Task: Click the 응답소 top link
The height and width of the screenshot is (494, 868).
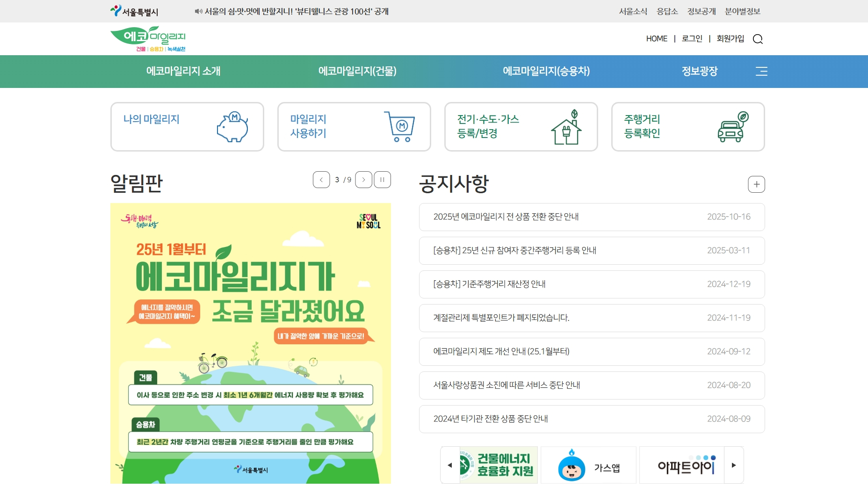Action: click(667, 11)
